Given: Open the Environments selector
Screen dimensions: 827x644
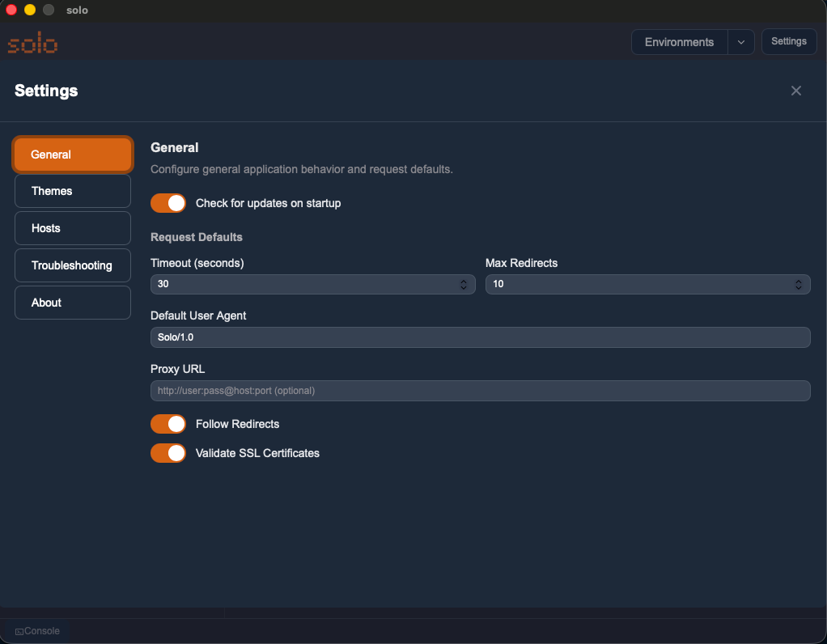Looking at the screenshot, I should (x=680, y=41).
